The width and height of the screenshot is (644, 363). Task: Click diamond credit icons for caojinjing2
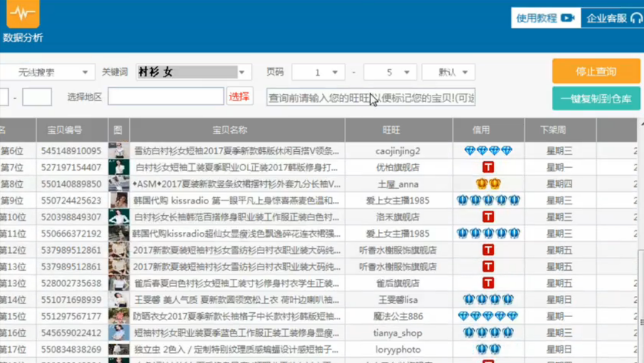pyautogui.click(x=488, y=151)
